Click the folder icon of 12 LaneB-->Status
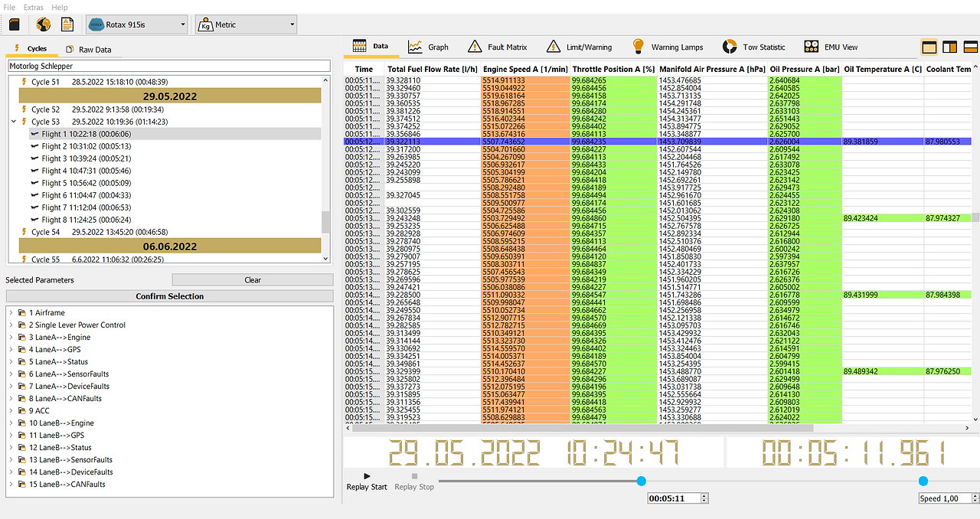This screenshot has width=980, height=519. (x=22, y=448)
